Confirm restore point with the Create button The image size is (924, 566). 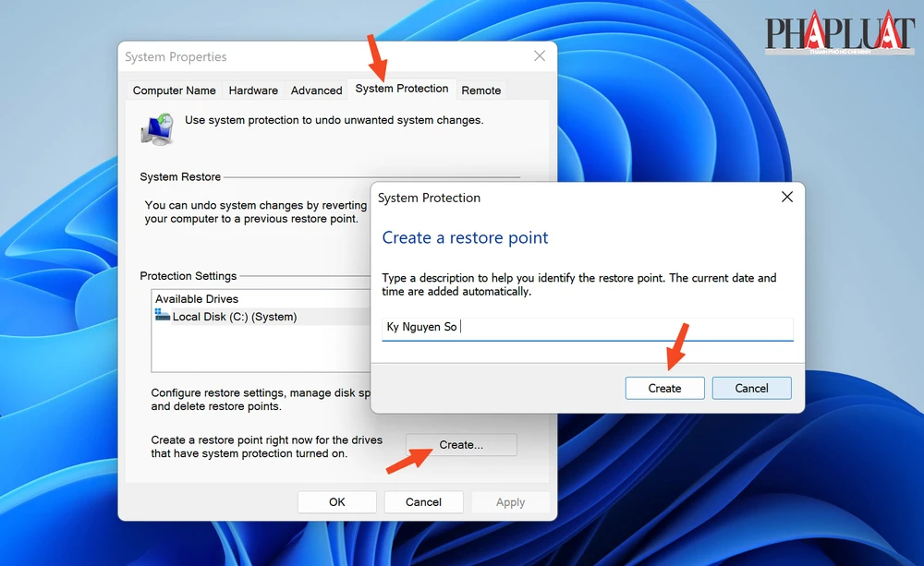(664, 388)
